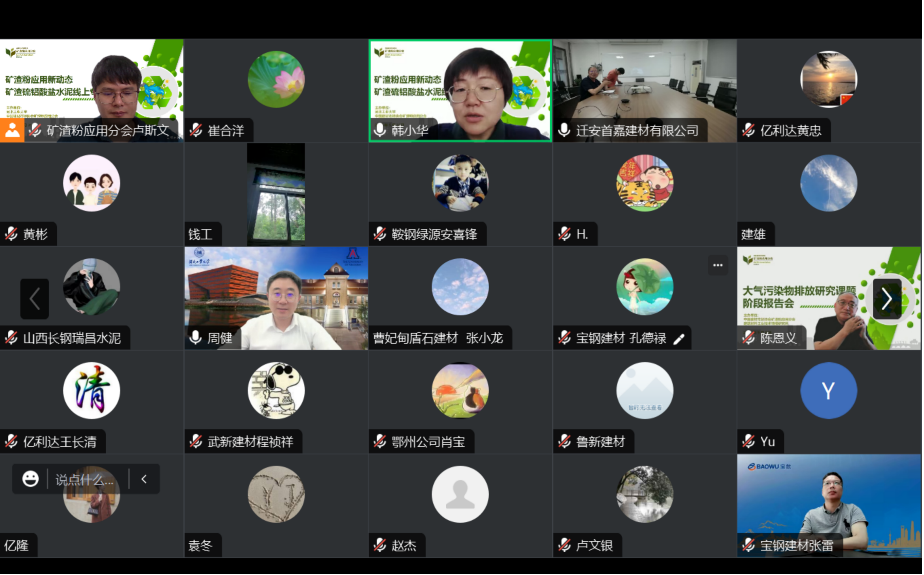Click the 曹妃甸盾石建材 张小龙 name label
The image size is (924, 575).
pos(438,338)
